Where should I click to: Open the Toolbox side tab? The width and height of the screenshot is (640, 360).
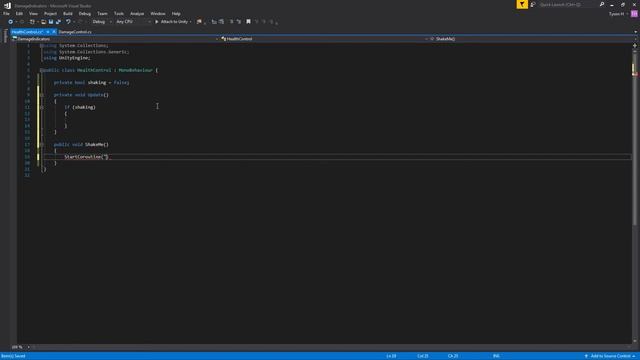[5, 36]
